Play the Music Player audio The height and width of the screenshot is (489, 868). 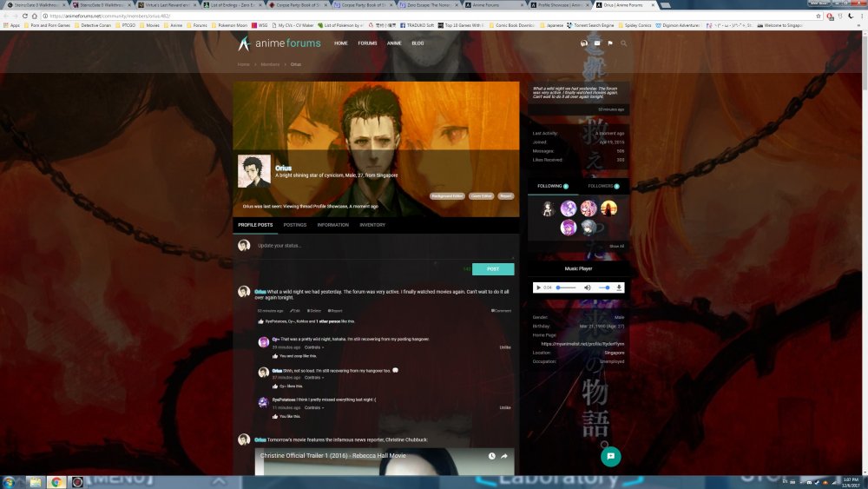click(538, 287)
